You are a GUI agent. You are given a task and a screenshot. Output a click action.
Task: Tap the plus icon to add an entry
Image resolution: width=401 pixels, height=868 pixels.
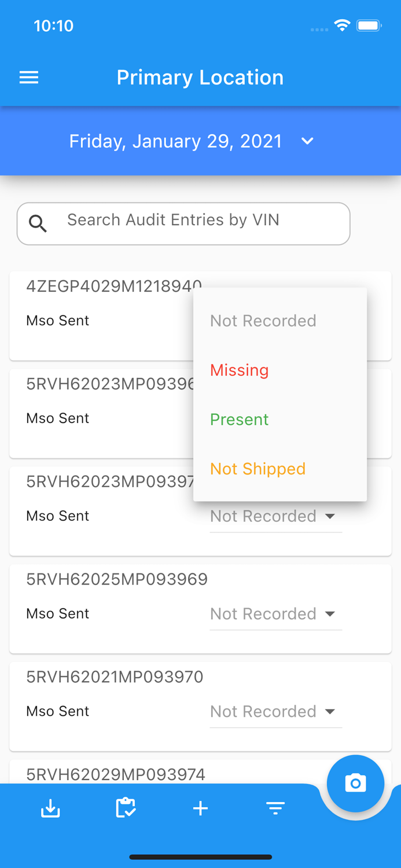(x=200, y=808)
